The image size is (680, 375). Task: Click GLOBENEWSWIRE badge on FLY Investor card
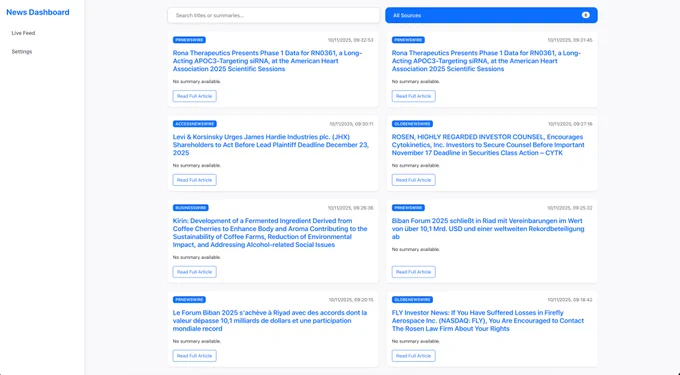point(412,300)
